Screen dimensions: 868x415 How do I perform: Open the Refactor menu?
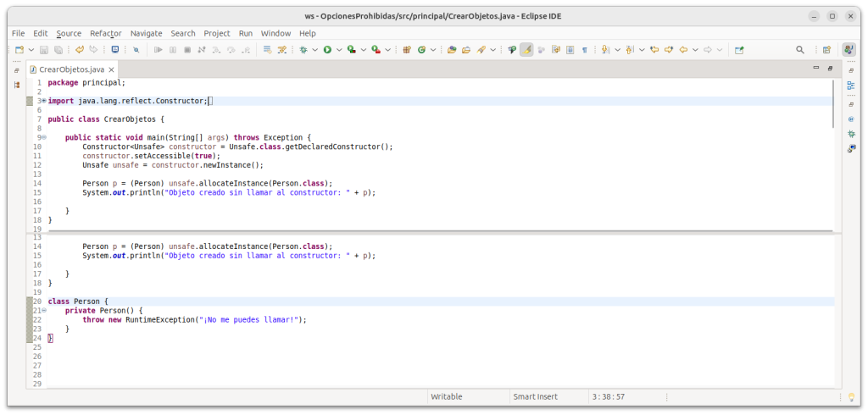[105, 33]
